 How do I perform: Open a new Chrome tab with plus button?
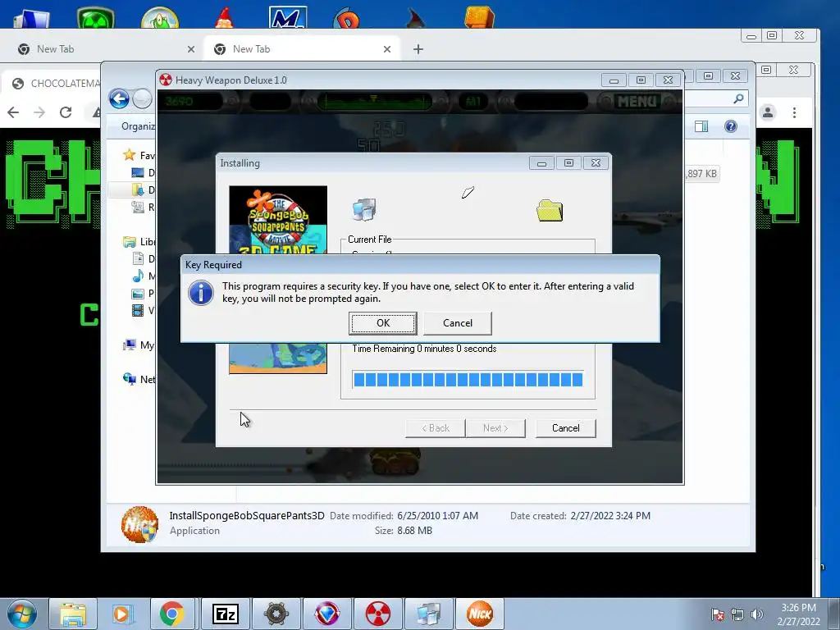point(418,49)
